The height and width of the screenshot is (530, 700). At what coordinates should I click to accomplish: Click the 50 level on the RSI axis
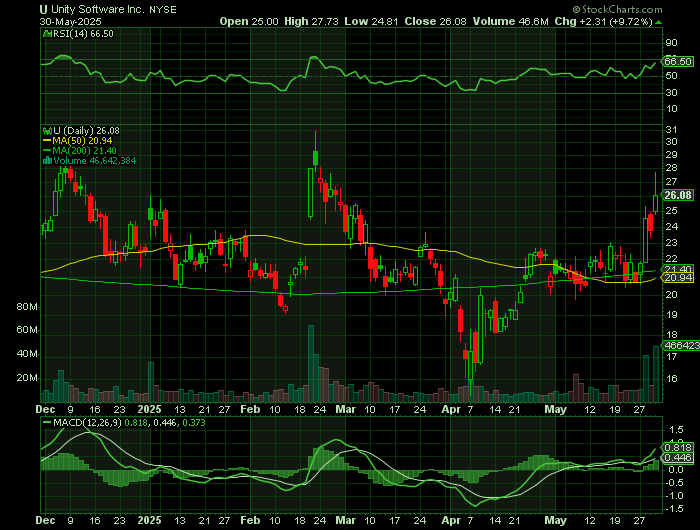pos(671,76)
